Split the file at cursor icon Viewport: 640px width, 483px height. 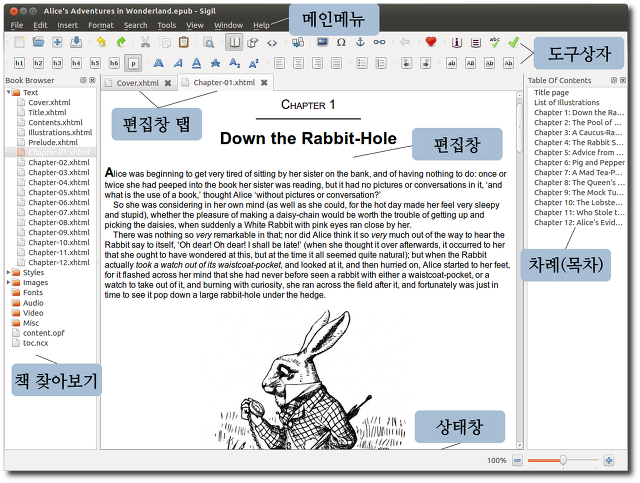coord(298,42)
